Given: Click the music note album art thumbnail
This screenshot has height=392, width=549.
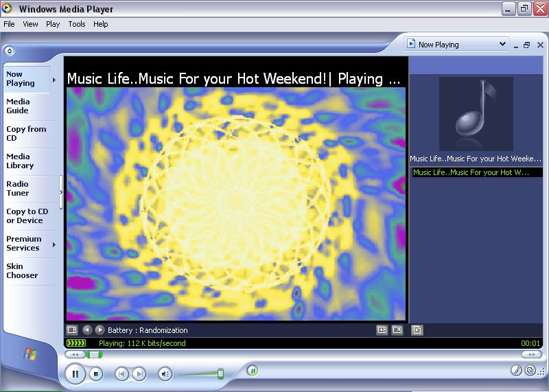Looking at the screenshot, I should (x=476, y=114).
